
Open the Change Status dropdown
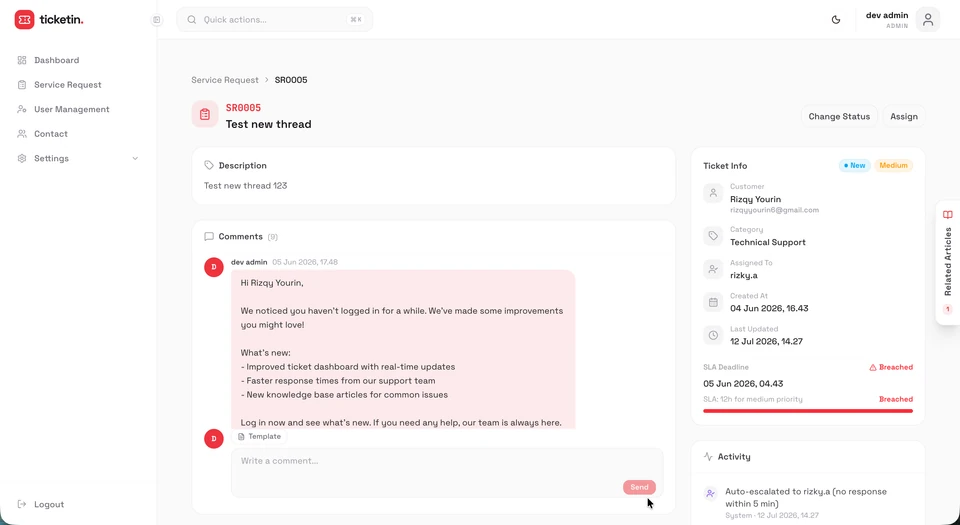pyautogui.click(x=839, y=116)
